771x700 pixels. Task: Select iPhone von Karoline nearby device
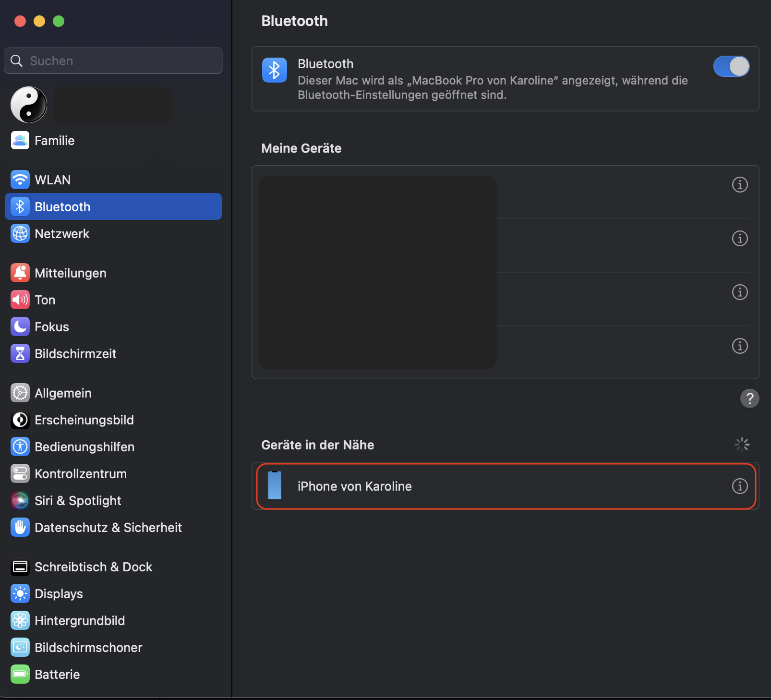coord(354,486)
